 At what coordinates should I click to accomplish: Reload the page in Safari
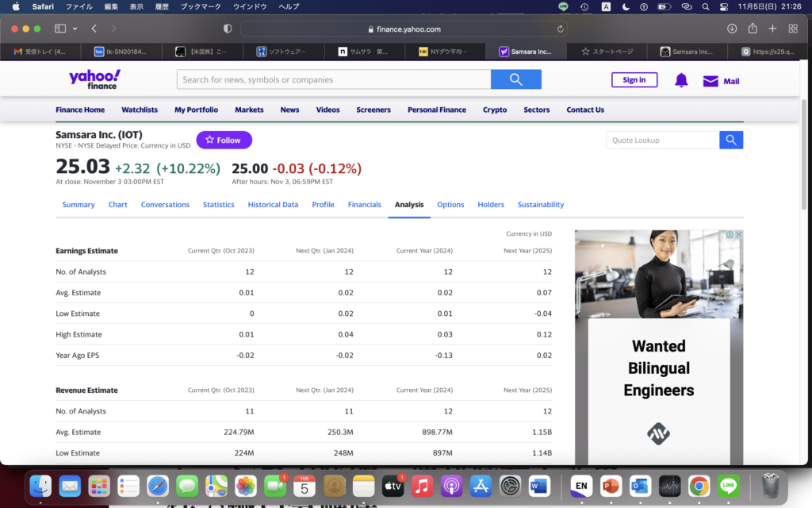[x=561, y=29]
